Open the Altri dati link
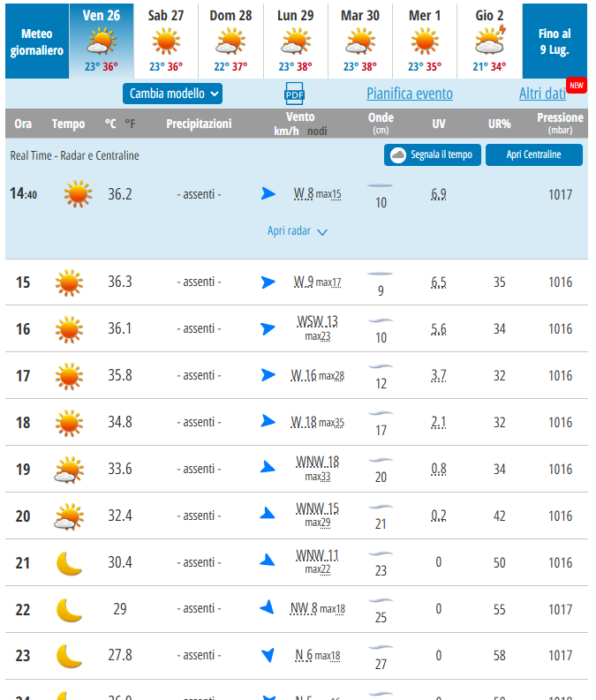 (x=542, y=94)
